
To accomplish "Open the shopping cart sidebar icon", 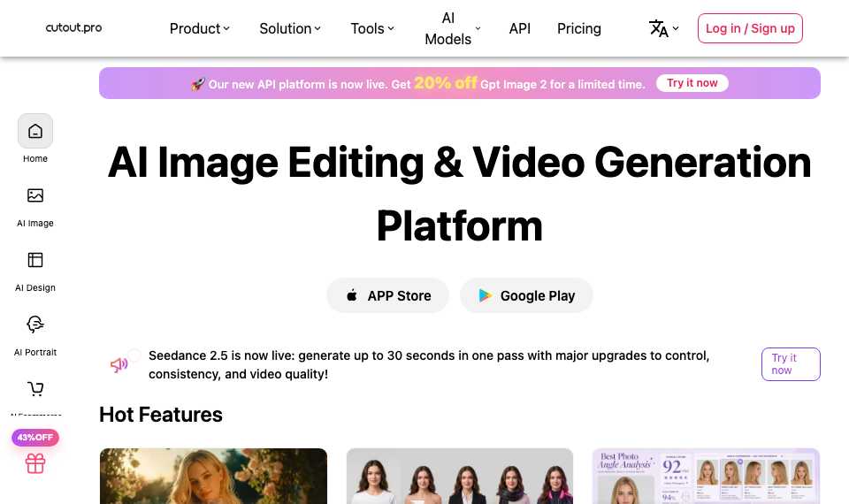I will pos(35,389).
